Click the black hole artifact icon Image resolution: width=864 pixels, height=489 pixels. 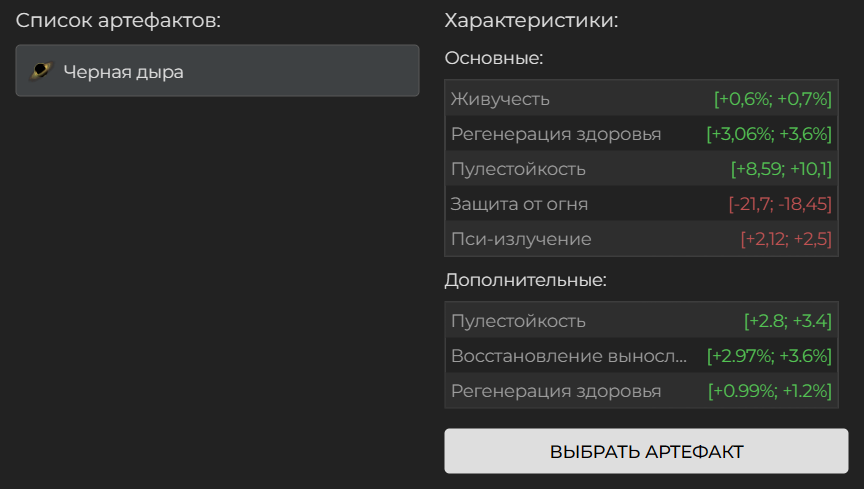(41, 71)
